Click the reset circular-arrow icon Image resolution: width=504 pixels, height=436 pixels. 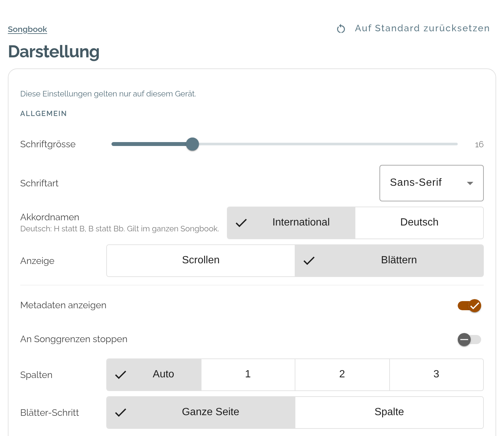(341, 29)
